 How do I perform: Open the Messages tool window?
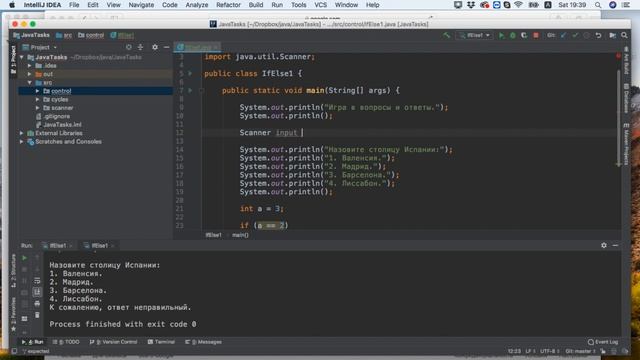point(203,342)
